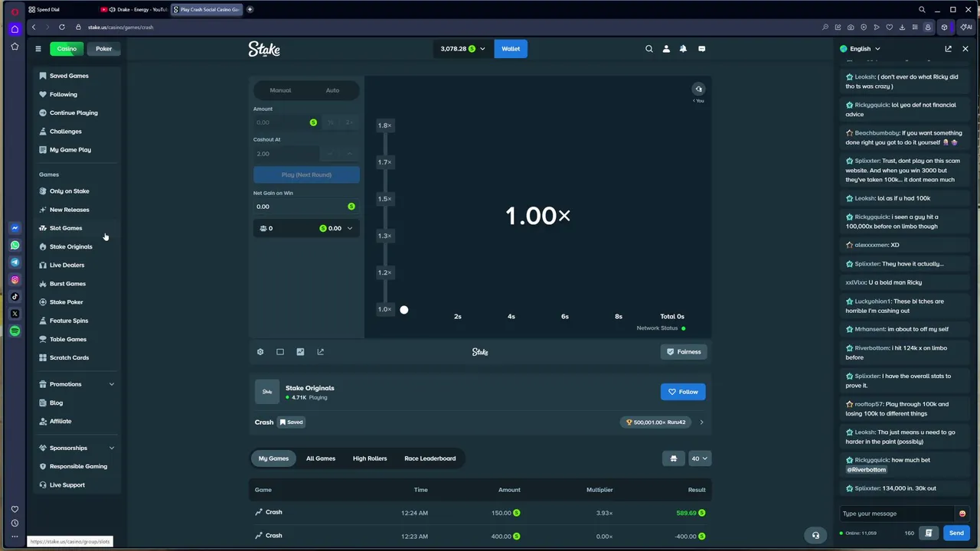The width and height of the screenshot is (980, 551).
Task: Follow Stake Originals
Action: tap(683, 392)
